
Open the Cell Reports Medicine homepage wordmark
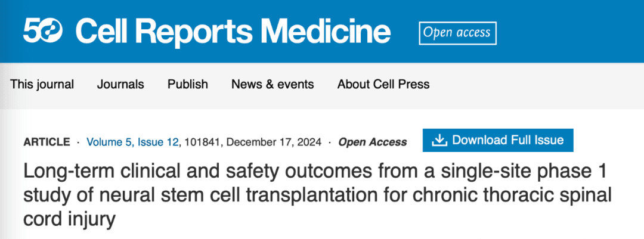[233, 32]
